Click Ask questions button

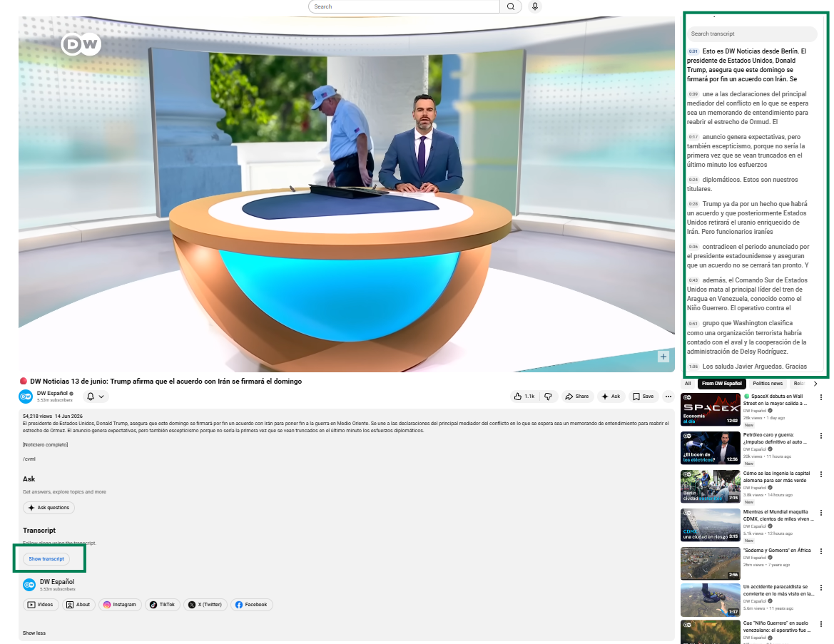[49, 507]
